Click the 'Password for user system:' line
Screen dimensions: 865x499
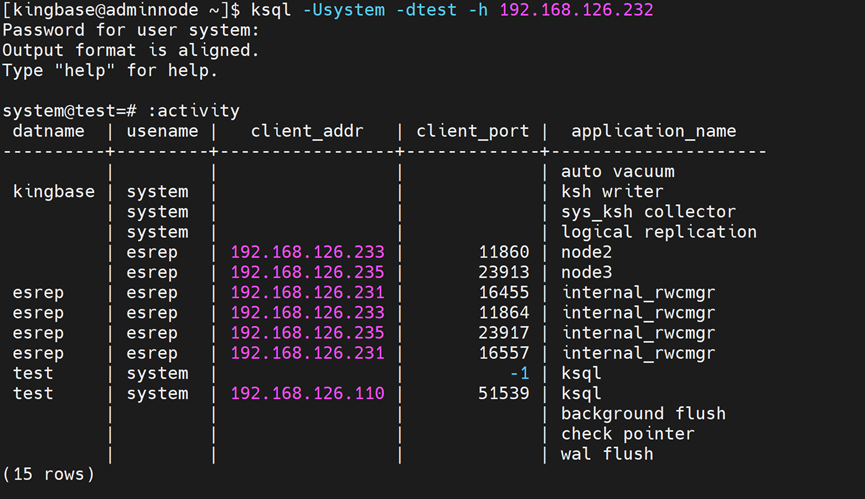[131, 30]
